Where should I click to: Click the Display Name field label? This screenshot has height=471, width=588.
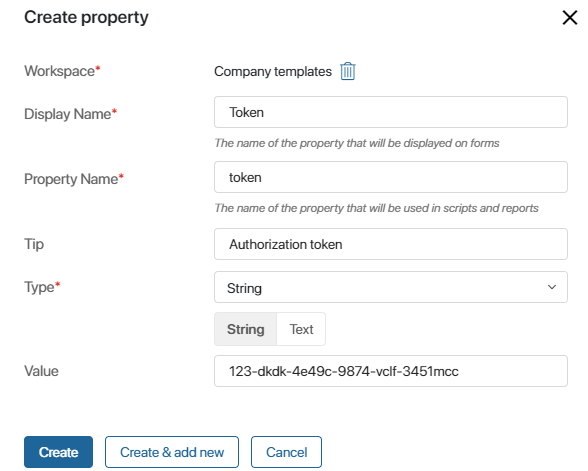[x=70, y=114]
